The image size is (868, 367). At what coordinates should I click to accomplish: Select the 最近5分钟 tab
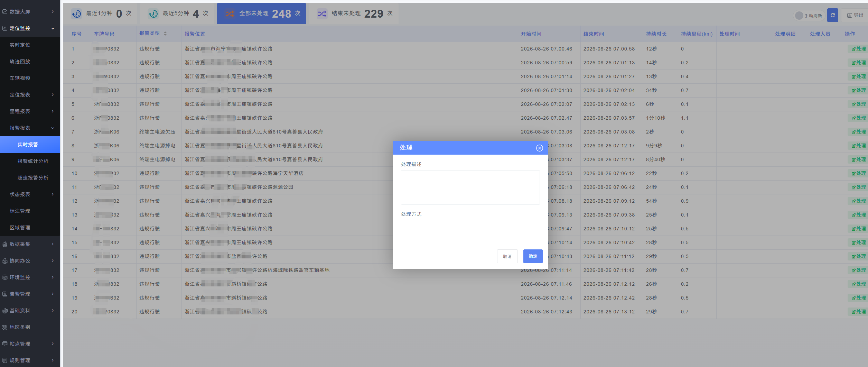coord(178,13)
